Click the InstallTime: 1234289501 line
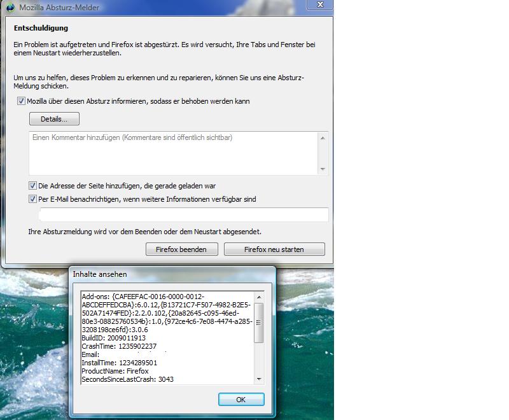Viewport: 509px width, 420px height. (119, 363)
